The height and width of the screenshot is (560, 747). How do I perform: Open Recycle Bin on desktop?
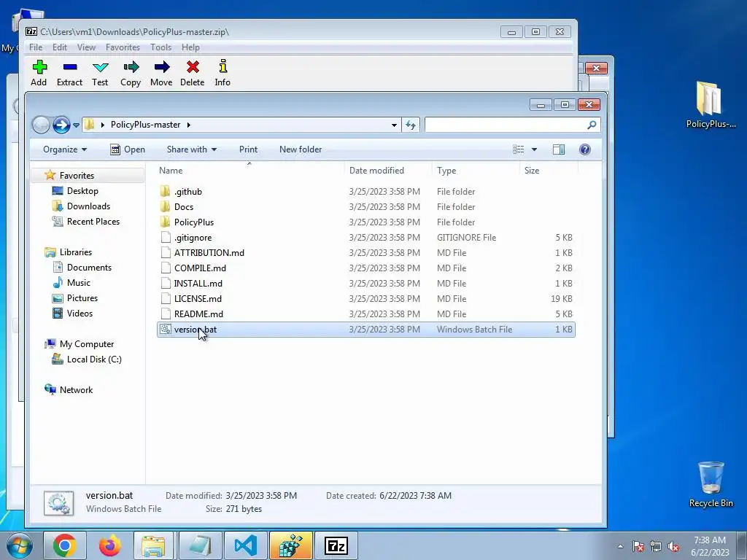711,485
